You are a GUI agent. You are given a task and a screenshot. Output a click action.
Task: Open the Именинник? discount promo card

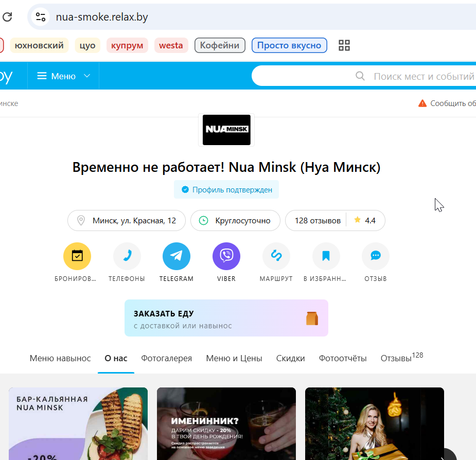226,423
